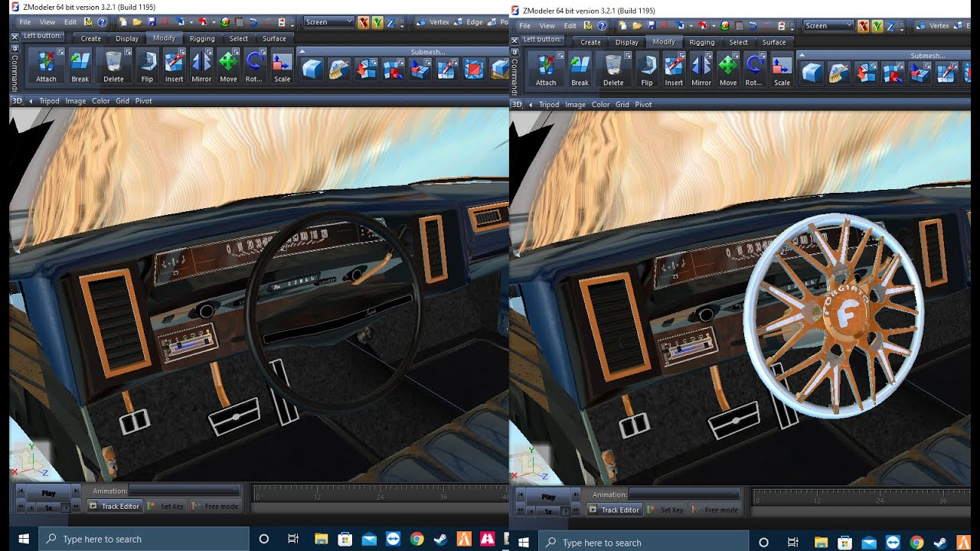This screenshot has width=980, height=551.
Task: Select the Insert tool in right window
Action: (674, 70)
